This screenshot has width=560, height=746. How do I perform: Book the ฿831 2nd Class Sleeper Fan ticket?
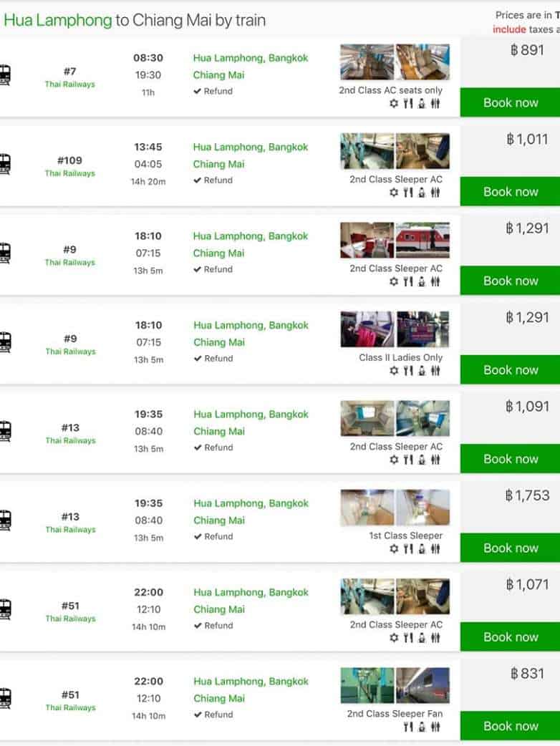510,726
